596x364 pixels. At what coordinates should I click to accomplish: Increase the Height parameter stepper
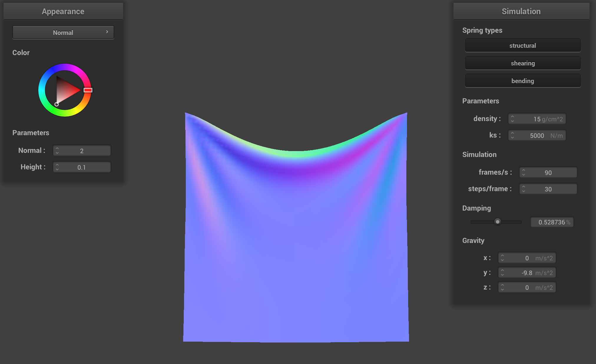point(57,165)
